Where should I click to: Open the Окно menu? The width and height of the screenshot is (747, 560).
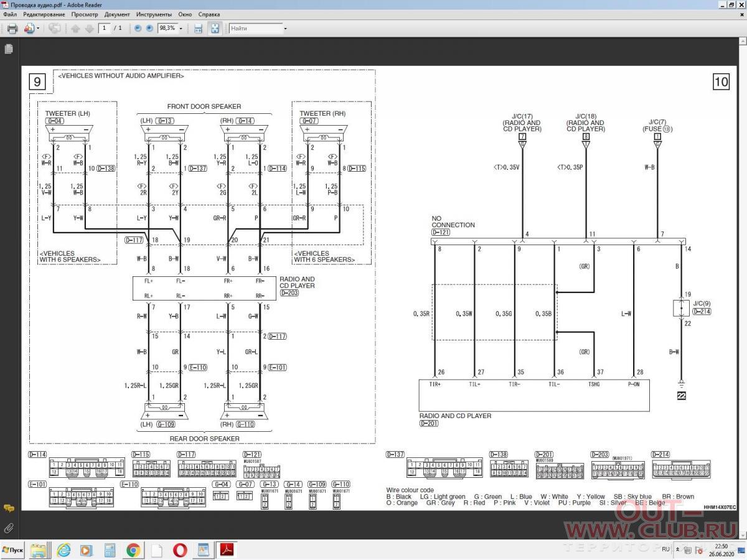pos(185,14)
